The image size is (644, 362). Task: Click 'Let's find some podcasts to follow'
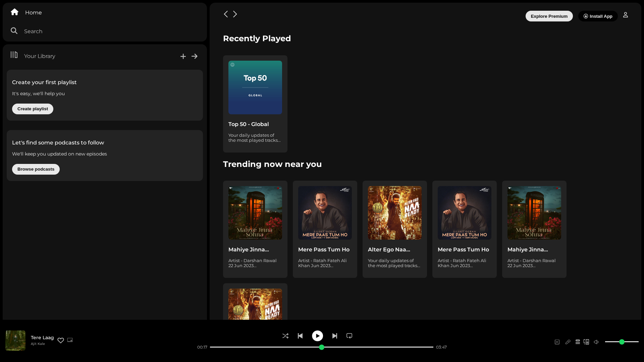58,143
